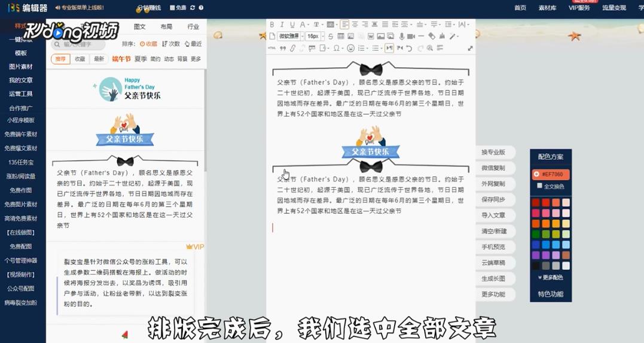The width and height of the screenshot is (644, 343).
Task: Open font family dropdown 微软雅黑
Action: (291, 36)
